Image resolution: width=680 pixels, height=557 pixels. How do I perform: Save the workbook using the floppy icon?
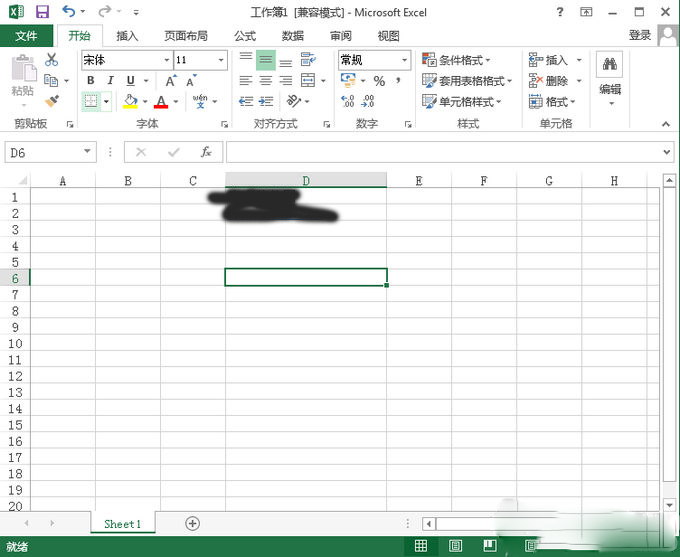point(42,12)
